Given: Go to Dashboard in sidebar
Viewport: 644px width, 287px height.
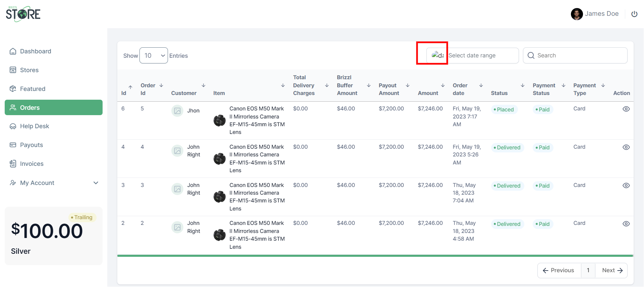Looking at the screenshot, I should [x=35, y=51].
